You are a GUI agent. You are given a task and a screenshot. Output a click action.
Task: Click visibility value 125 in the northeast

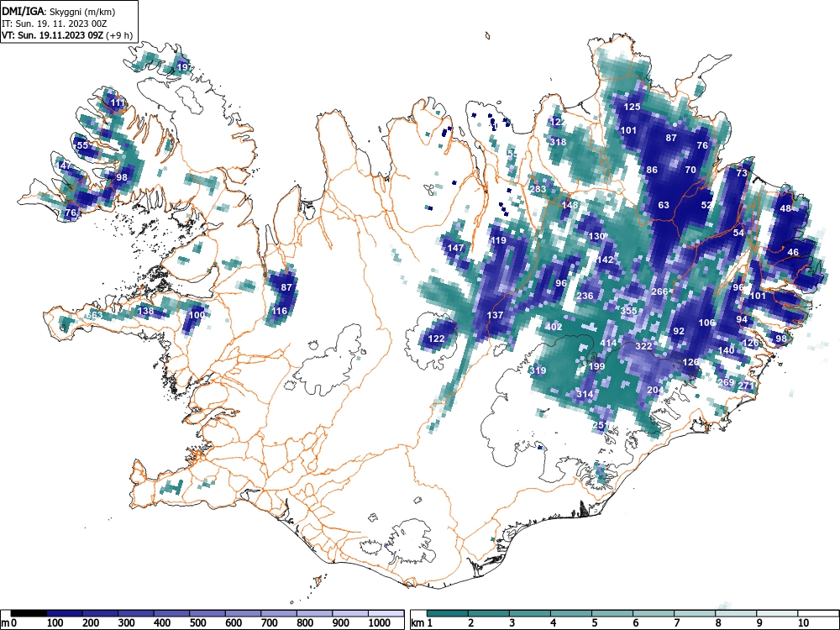pos(633,107)
